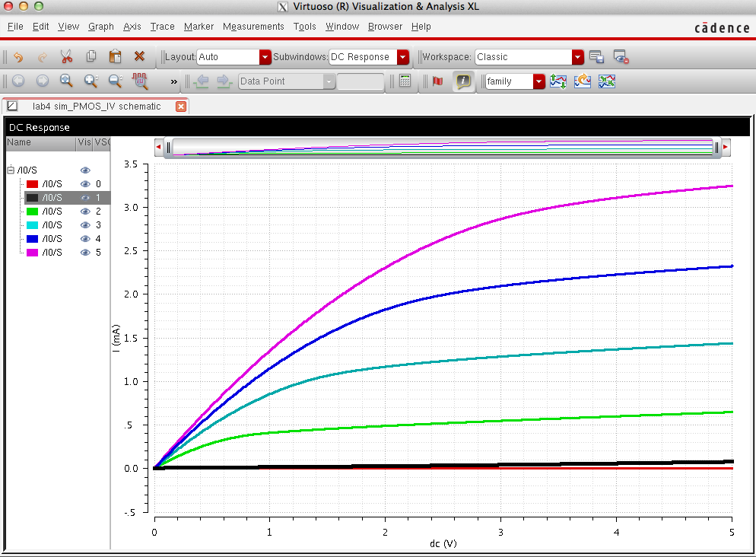756x557 pixels.
Task: Click the window eye icon beside Workspace
Action: point(621,57)
